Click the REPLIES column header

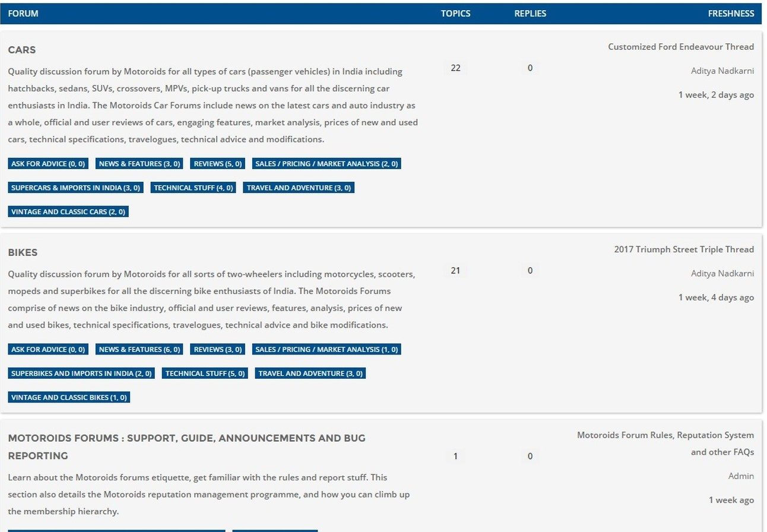530,13
